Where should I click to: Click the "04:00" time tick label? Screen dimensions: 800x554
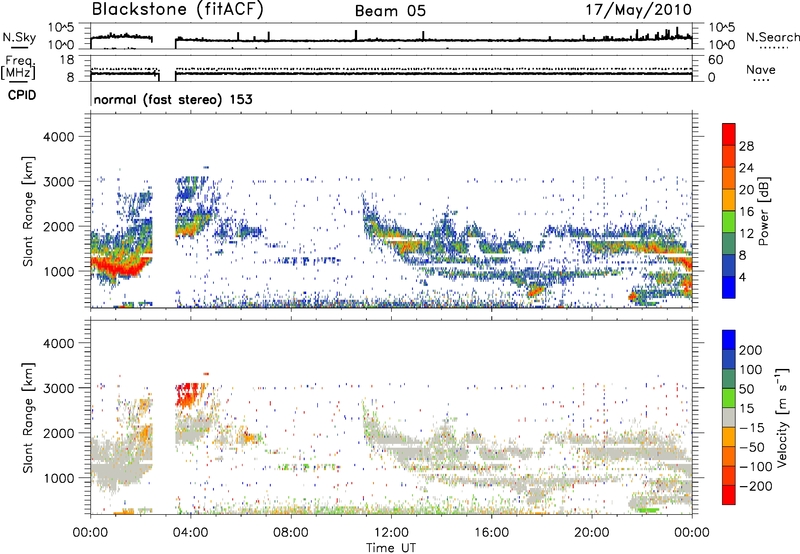[190, 533]
